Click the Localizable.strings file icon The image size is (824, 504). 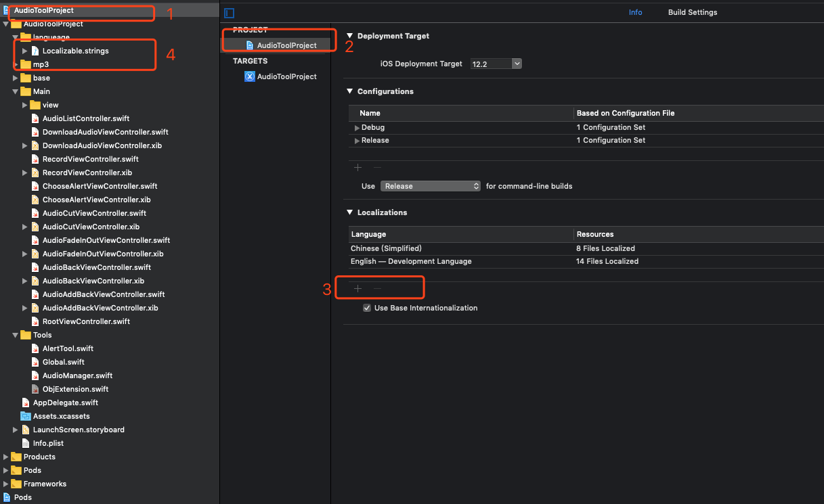coord(35,51)
